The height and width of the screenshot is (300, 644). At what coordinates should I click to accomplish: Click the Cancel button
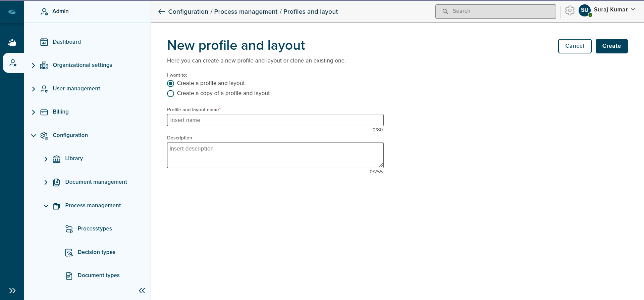point(575,46)
